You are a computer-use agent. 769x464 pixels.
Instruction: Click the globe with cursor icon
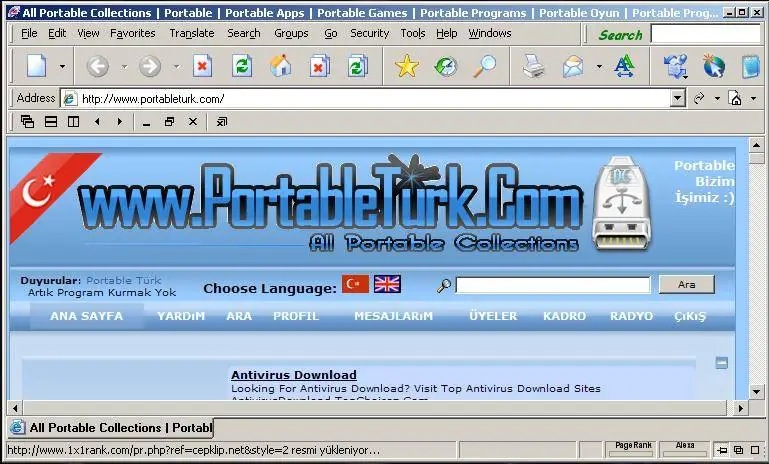[714, 66]
